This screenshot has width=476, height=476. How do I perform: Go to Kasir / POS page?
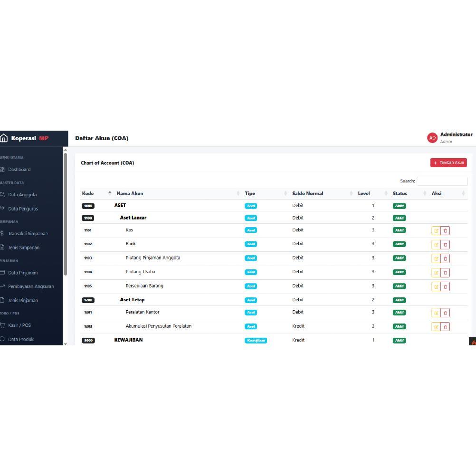[x=19, y=325]
